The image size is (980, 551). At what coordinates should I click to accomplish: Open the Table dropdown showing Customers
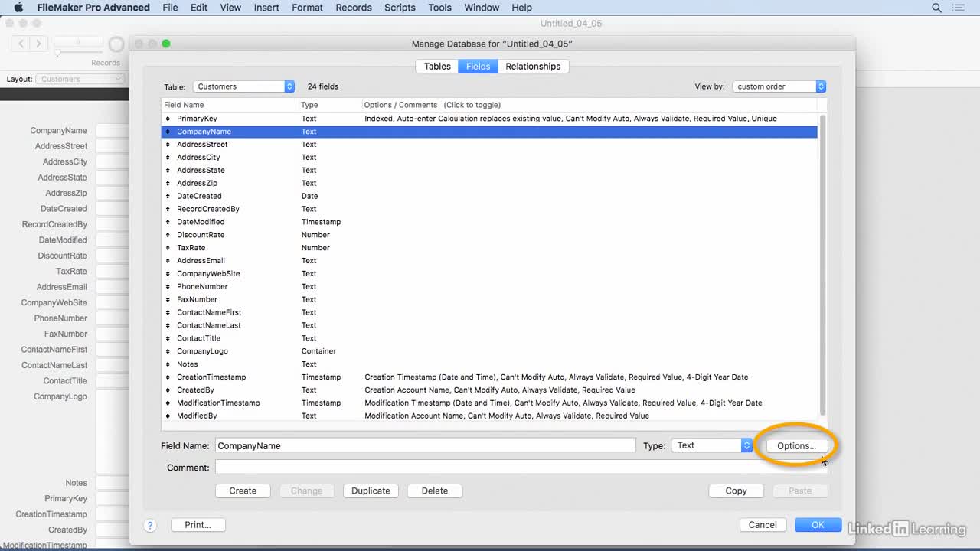click(x=243, y=86)
